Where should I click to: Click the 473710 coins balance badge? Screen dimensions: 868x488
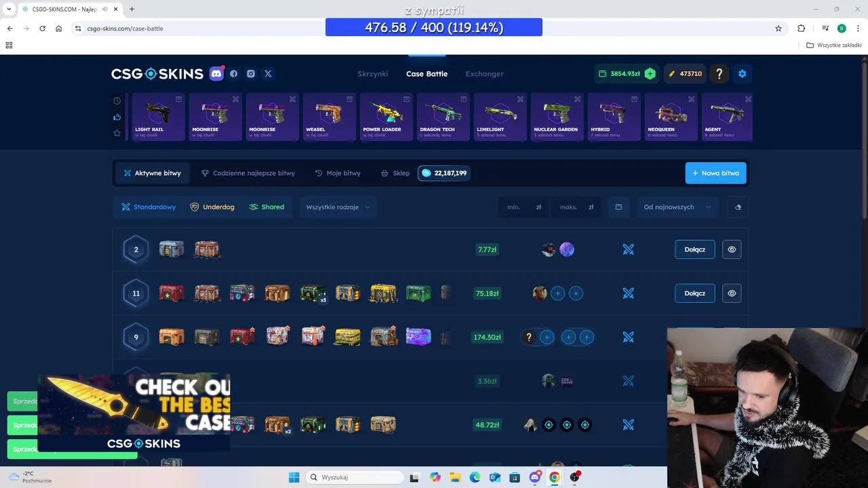tap(686, 74)
